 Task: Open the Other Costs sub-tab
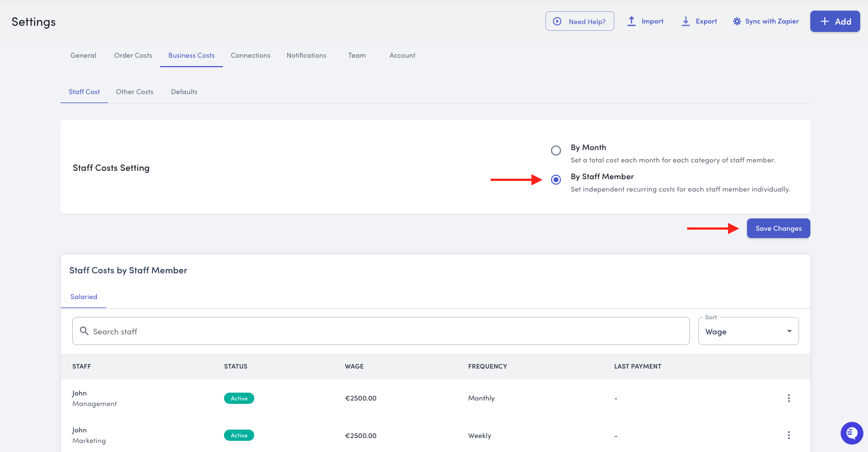pos(134,92)
